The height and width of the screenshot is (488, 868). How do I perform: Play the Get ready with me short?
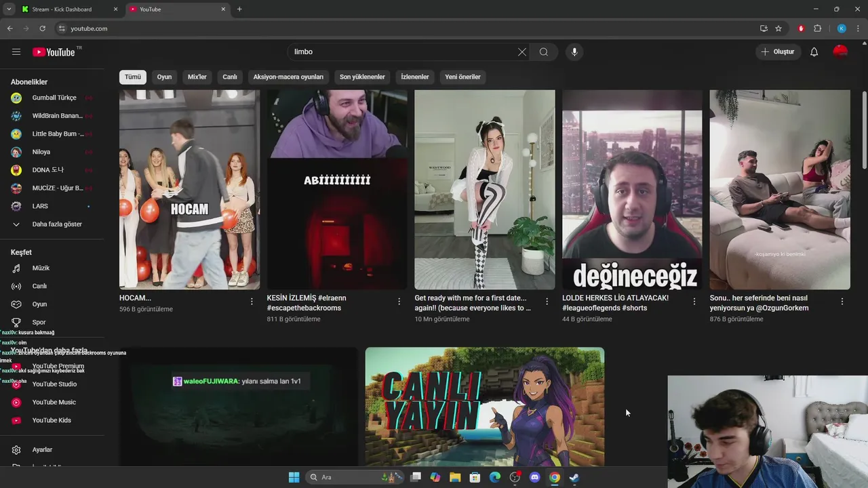click(x=484, y=190)
